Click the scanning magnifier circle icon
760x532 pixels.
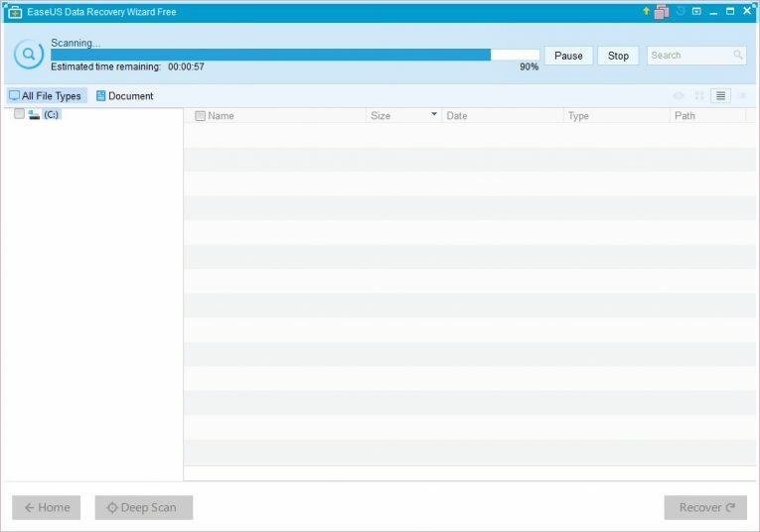29,55
